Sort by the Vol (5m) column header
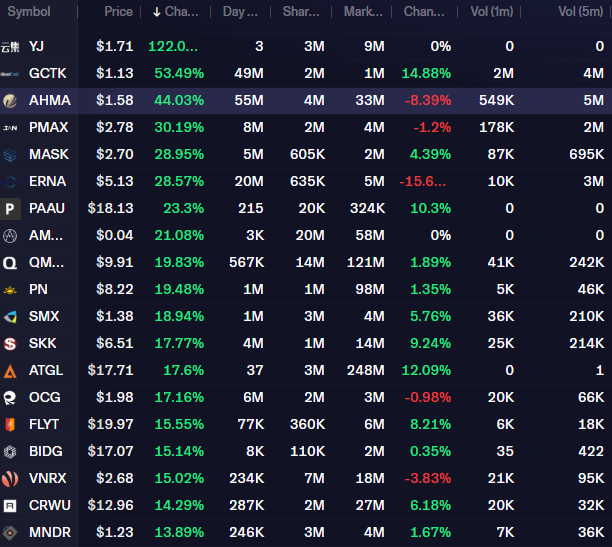This screenshot has height=547, width=612. coord(581,12)
